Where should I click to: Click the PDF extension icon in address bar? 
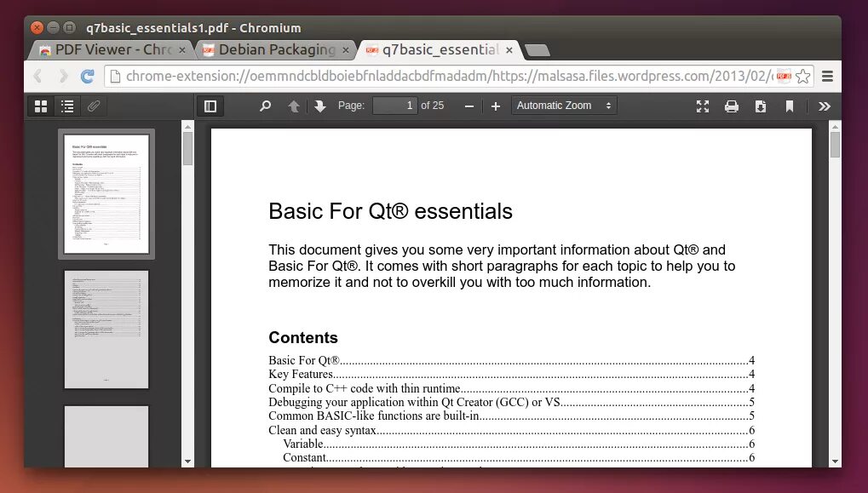click(784, 76)
